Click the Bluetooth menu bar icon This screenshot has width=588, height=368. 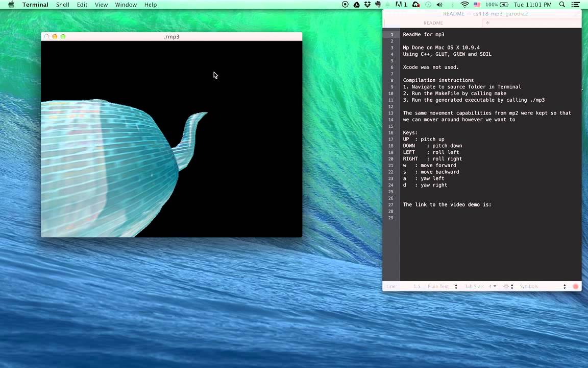pyautogui.click(x=452, y=5)
